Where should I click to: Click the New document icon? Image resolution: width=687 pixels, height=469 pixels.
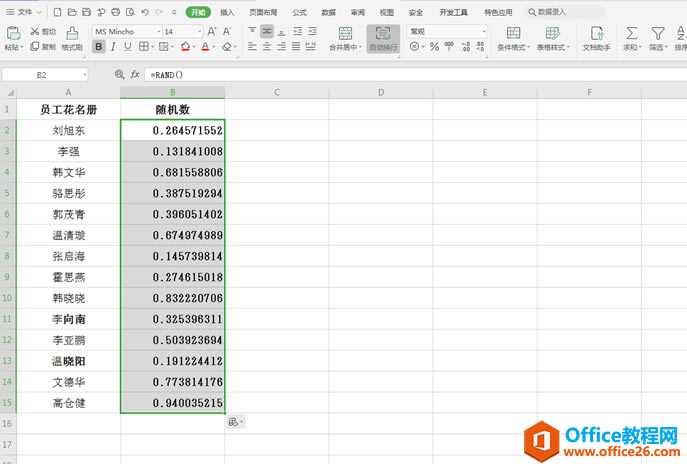tap(57, 12)
